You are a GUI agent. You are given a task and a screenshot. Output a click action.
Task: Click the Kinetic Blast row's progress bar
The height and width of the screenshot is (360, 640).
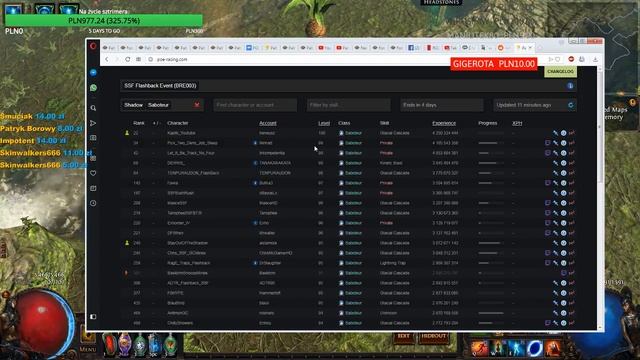pyautogui.click(x=491, y=163)
